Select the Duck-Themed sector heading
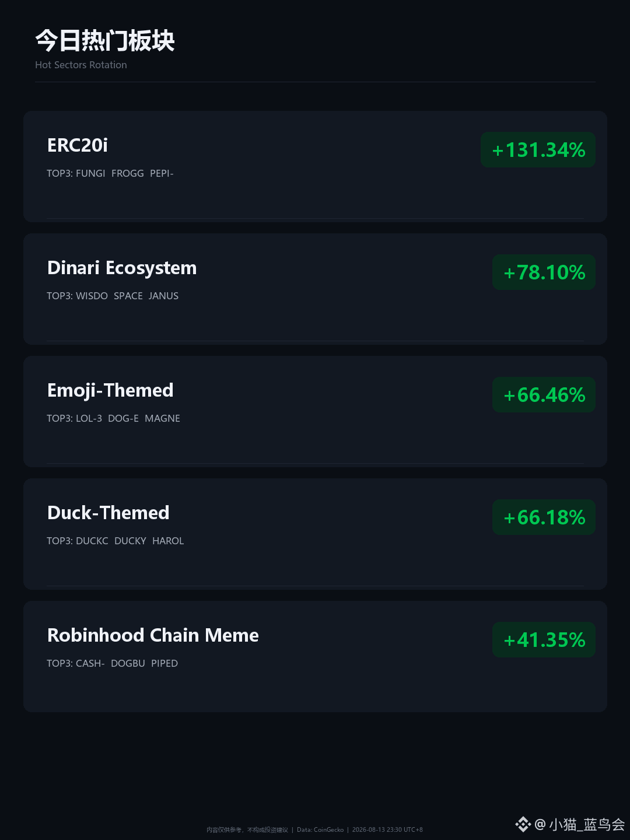Viewport: 630px width, 840px height. [x=108, y=513]
